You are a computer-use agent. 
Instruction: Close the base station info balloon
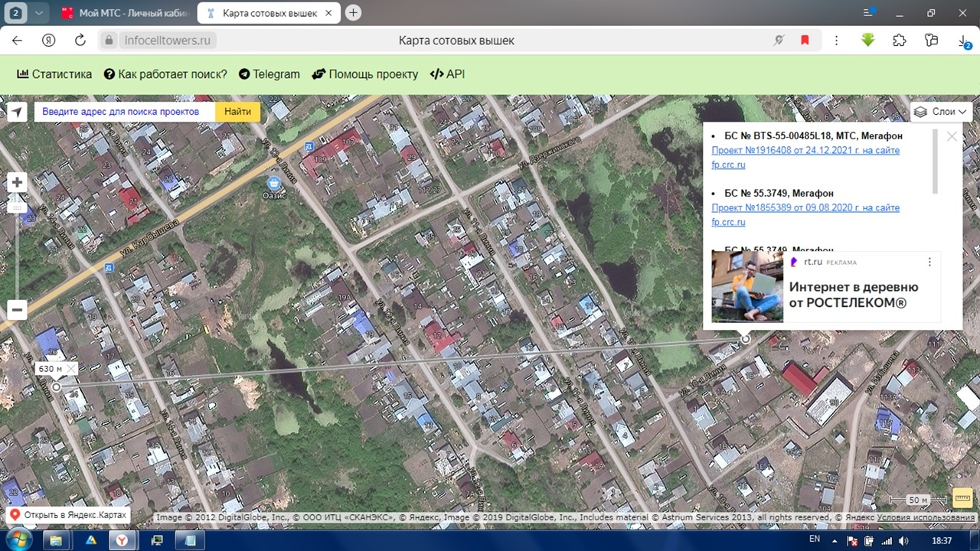click(952, 136)
